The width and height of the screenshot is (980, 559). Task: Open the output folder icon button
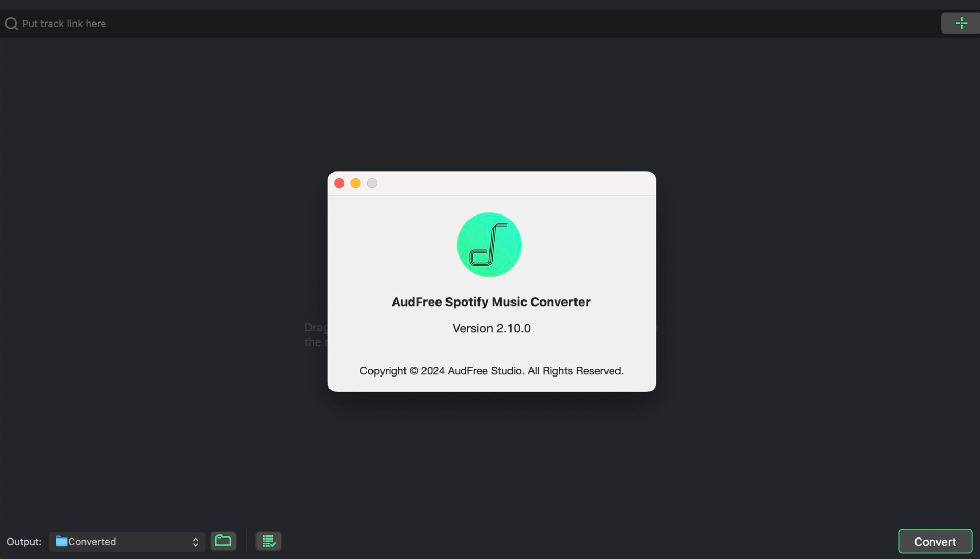pyautogui.click(x=223, y=541)
